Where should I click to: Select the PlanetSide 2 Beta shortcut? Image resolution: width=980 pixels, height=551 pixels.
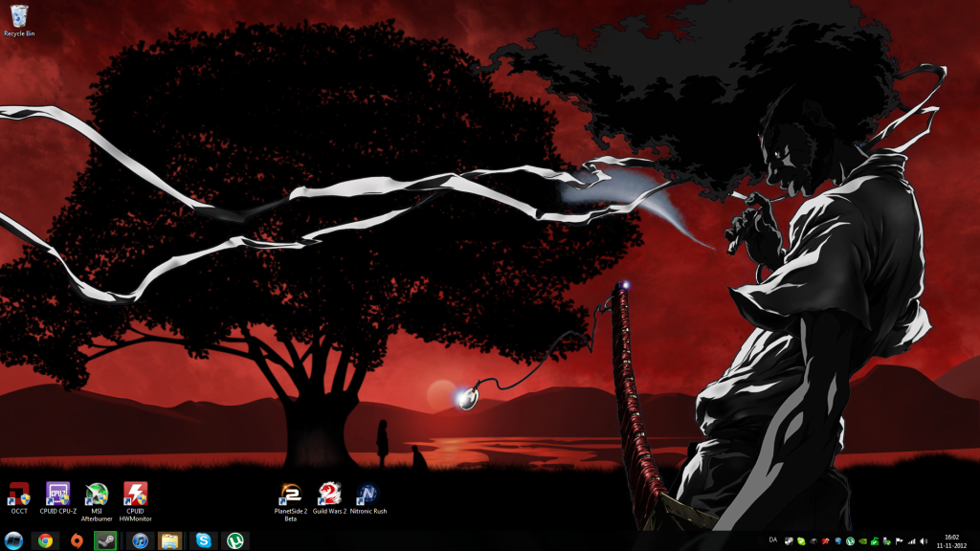pos(291,501)
